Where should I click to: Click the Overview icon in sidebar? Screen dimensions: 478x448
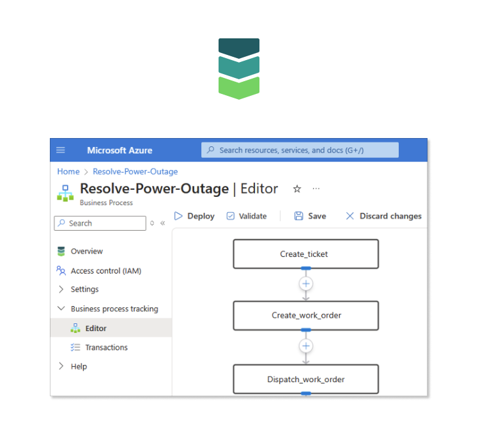pos(61,251)
